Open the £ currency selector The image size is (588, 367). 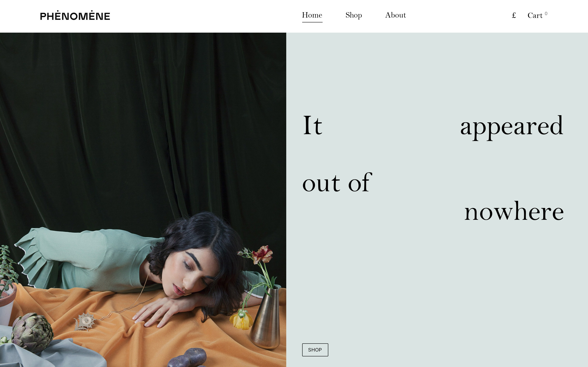514,15
